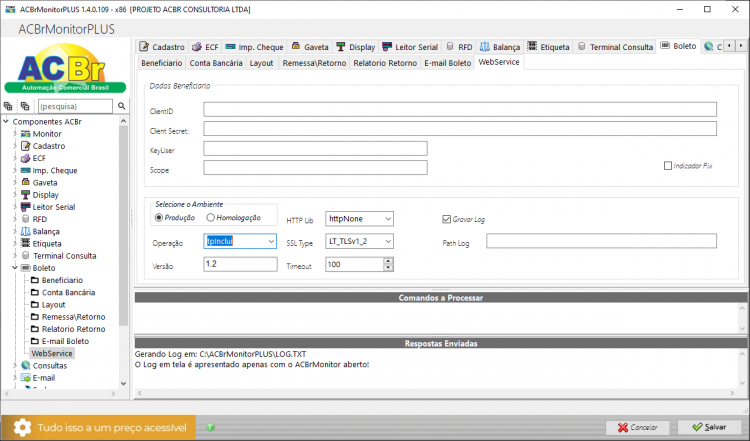Viewport: 750px width, 441px height.
Task: Click the second collapse-all toolbar icon
Action: 25,106
